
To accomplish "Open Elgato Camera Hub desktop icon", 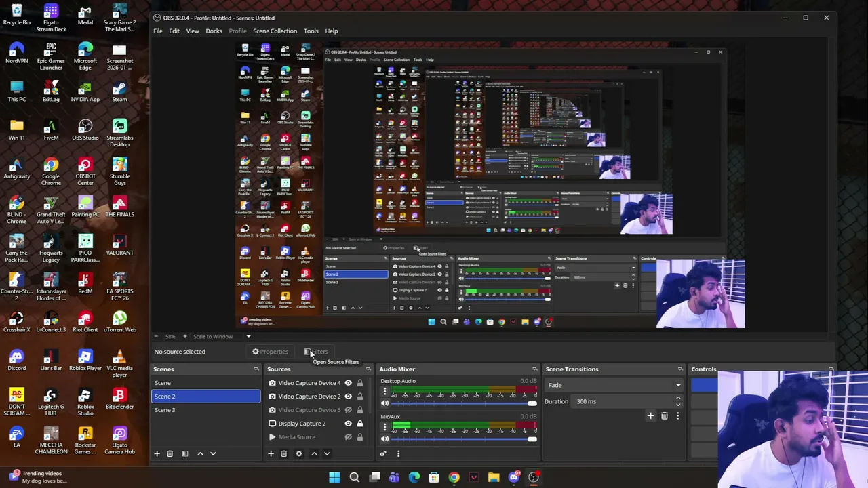I will (x=119, y=441).
